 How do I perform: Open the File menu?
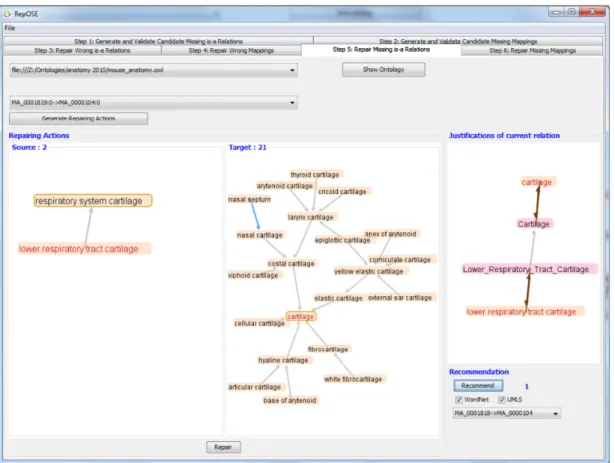(x=10, y=28)
